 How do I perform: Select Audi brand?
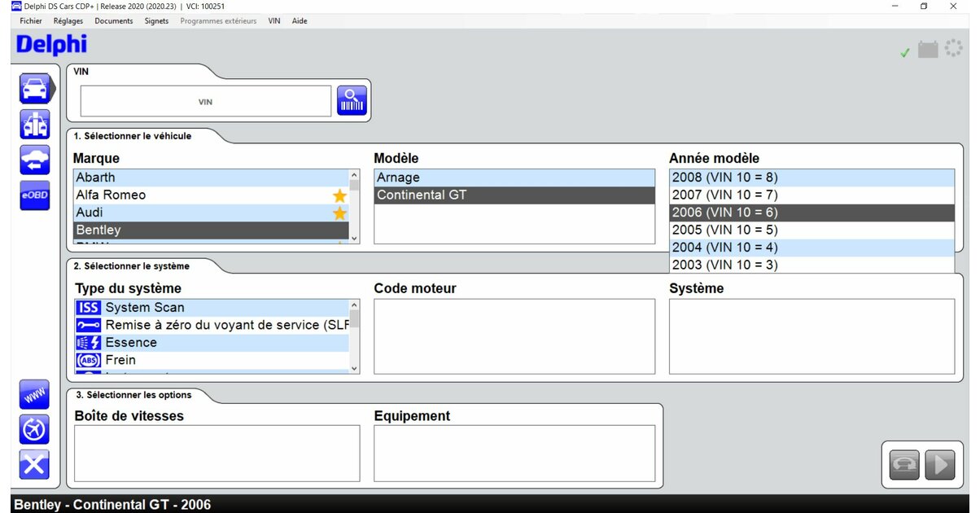coord(211,213)
